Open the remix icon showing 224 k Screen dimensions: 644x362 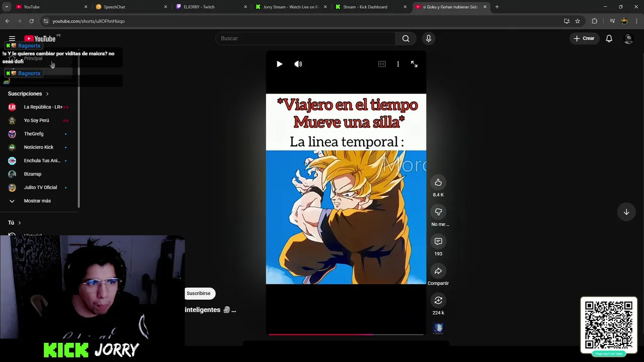pyautogui.click(x=438, y=301)
